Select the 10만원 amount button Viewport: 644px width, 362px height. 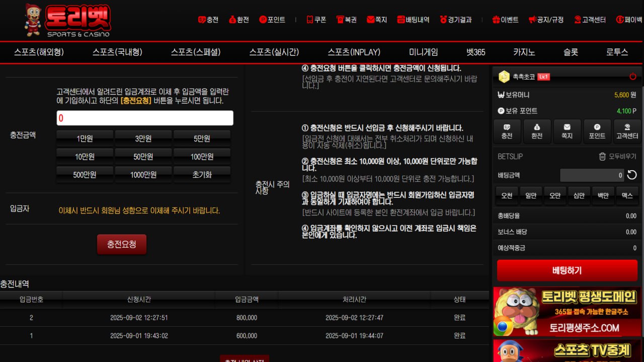[x=85, y=157]
